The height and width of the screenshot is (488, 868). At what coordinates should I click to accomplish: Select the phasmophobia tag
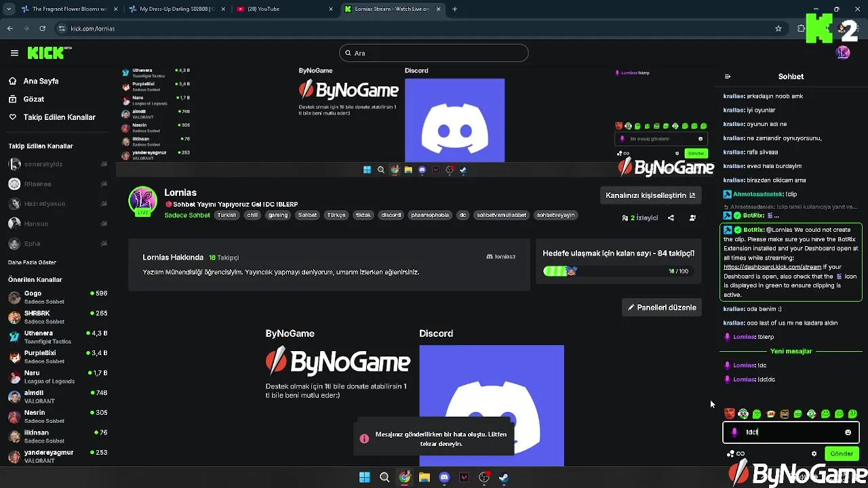pyautogui.click(x=430, y=215)
